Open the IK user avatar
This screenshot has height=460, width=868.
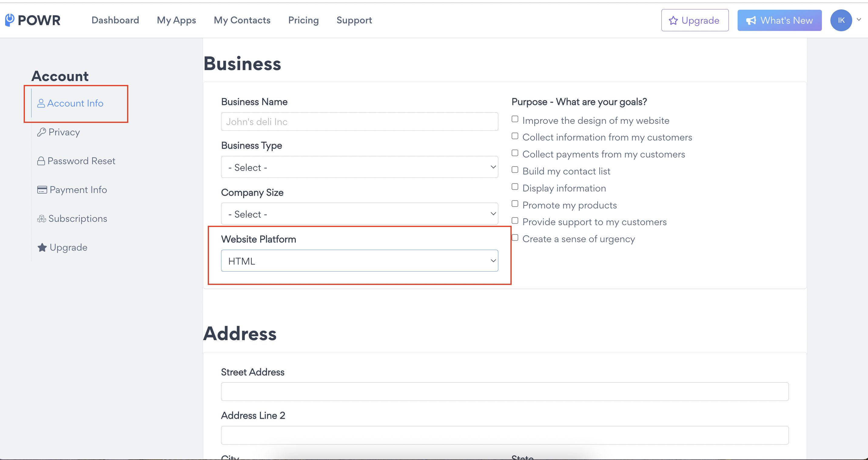point(841,20)
